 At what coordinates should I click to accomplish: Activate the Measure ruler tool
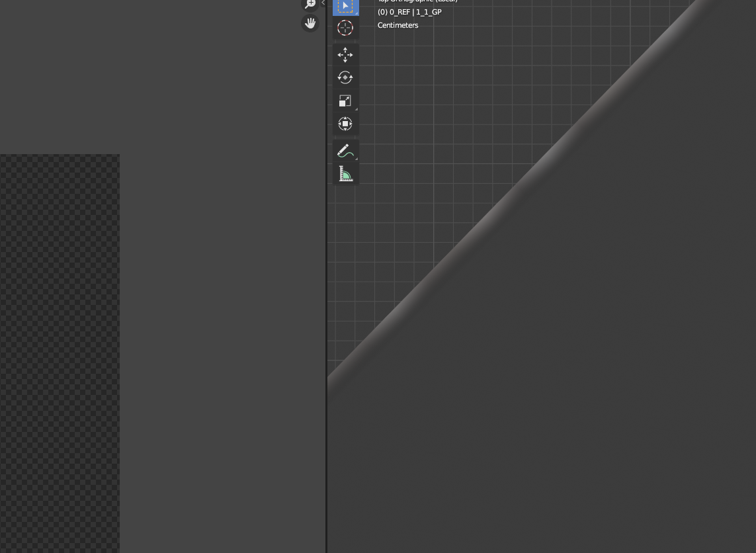[x=345, y=174]
